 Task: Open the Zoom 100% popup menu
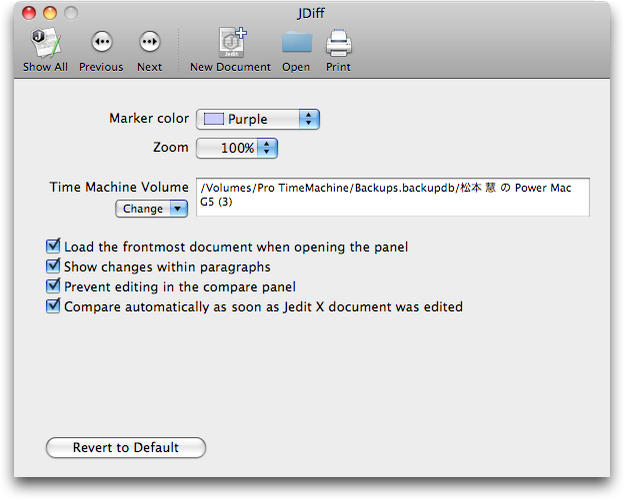coord(237,148)
